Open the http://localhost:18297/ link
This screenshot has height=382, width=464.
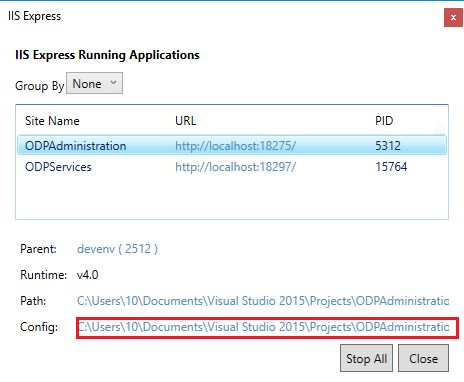(x=235, y=167)
